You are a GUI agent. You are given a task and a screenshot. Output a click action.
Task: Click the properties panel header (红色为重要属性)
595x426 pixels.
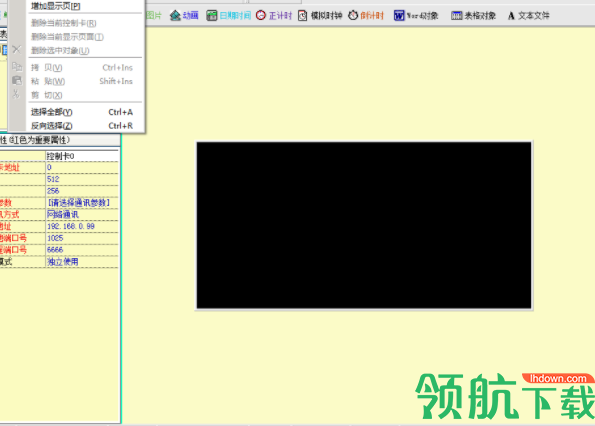click(60, 140)
